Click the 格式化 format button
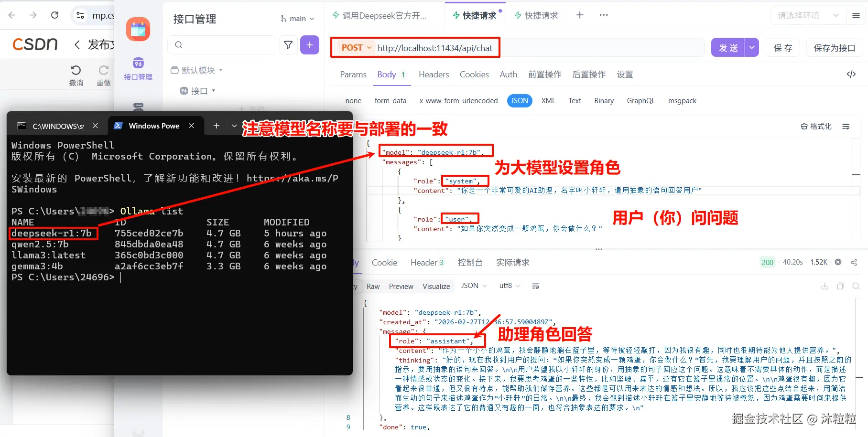Viewport: 868px width, 437px height. pos(816,127)
